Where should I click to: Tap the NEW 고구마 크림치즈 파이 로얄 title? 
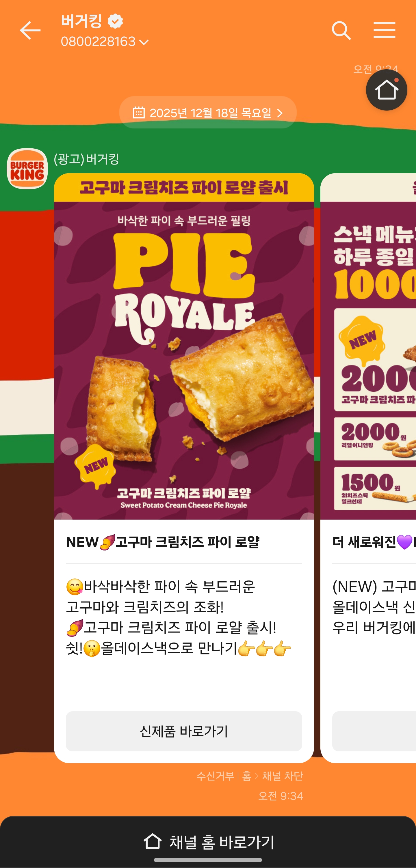[163, 542]
